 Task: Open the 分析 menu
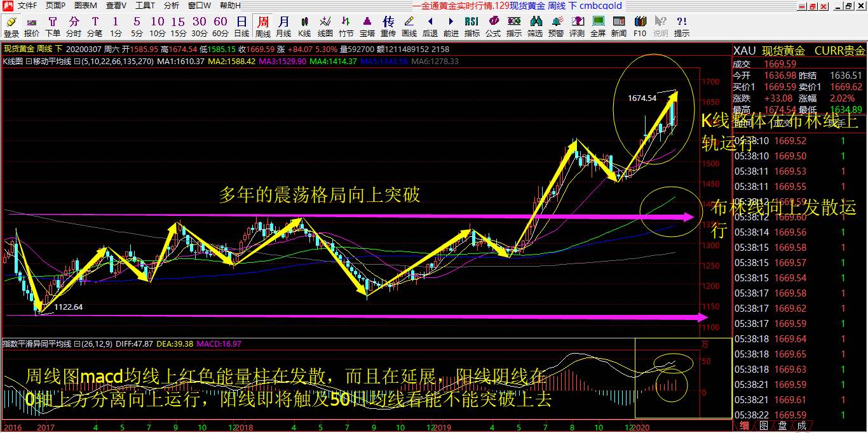172,6
